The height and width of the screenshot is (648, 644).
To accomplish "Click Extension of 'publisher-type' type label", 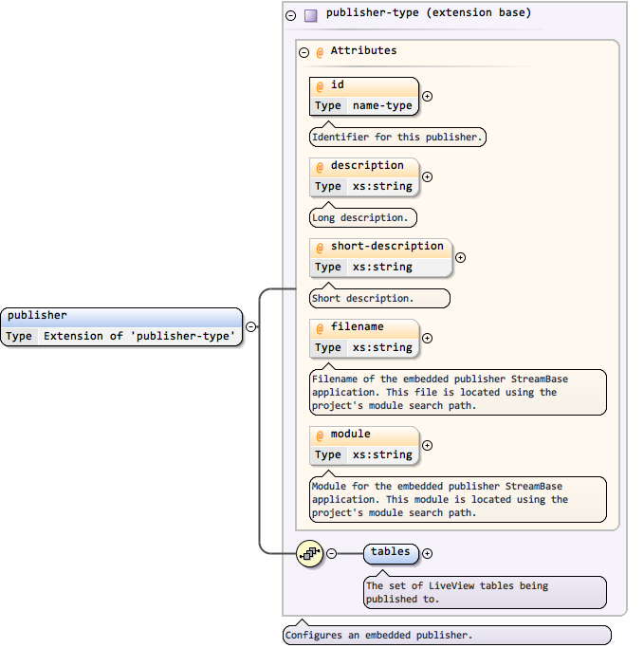I will pos(139,336).
